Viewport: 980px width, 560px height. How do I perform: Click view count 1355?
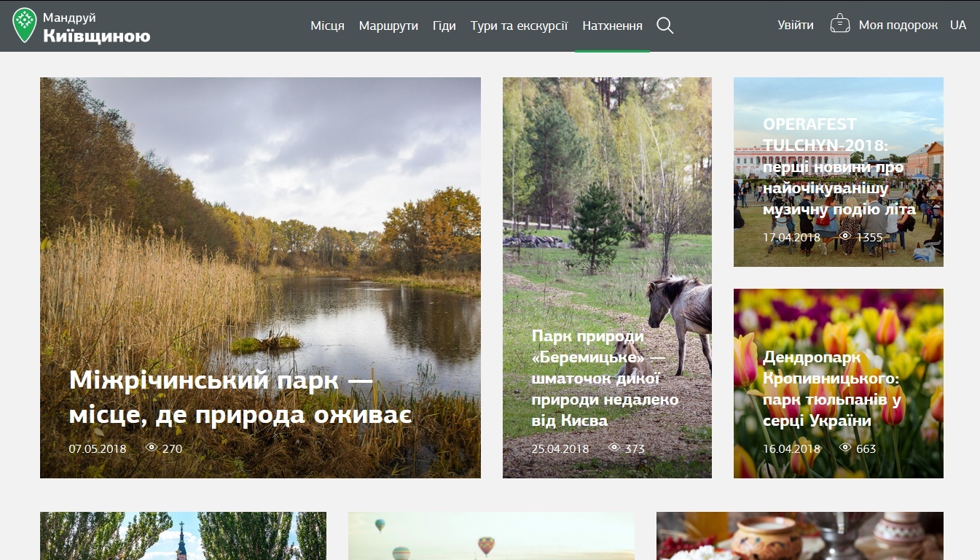[869, 237]
